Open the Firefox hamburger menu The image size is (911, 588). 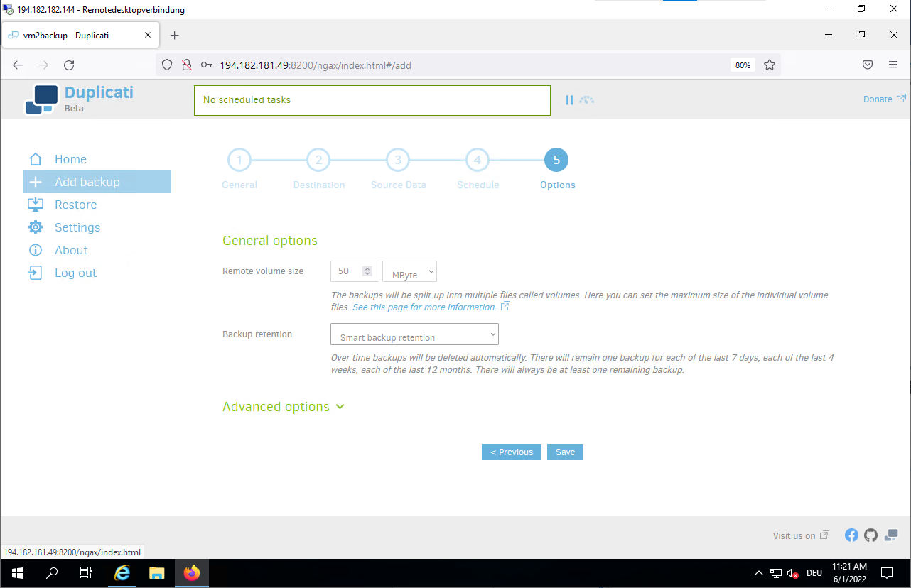click(893, 65)
